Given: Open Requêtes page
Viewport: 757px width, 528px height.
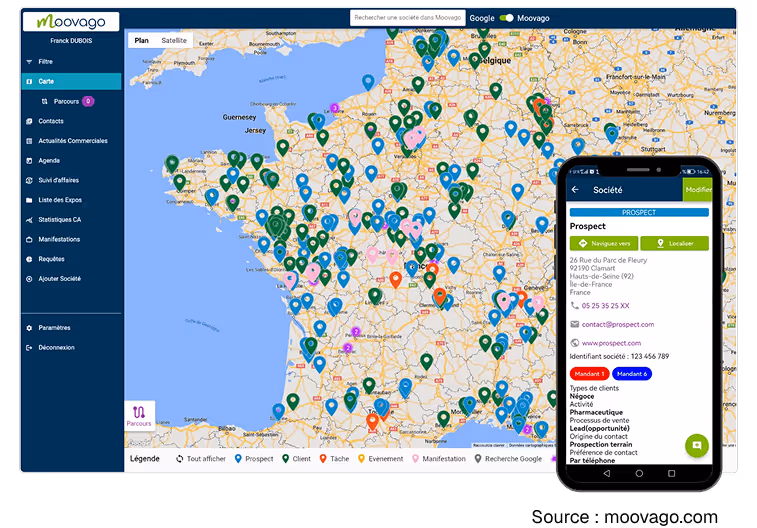Looking at the screenshot, I should (51, 259).
